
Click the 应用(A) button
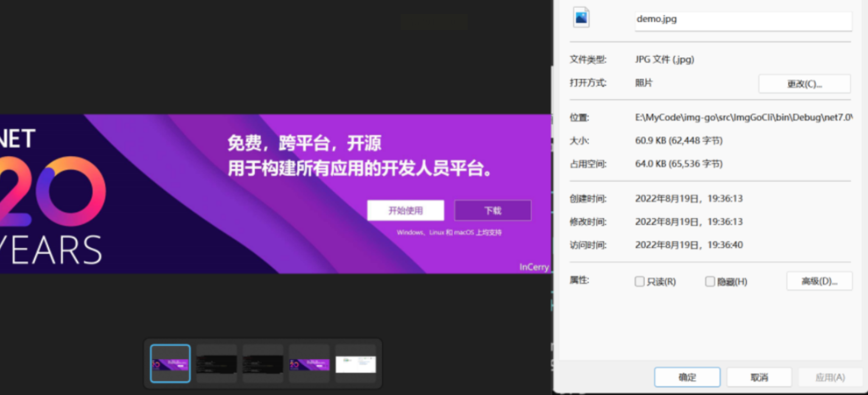[x=830, y=377]
